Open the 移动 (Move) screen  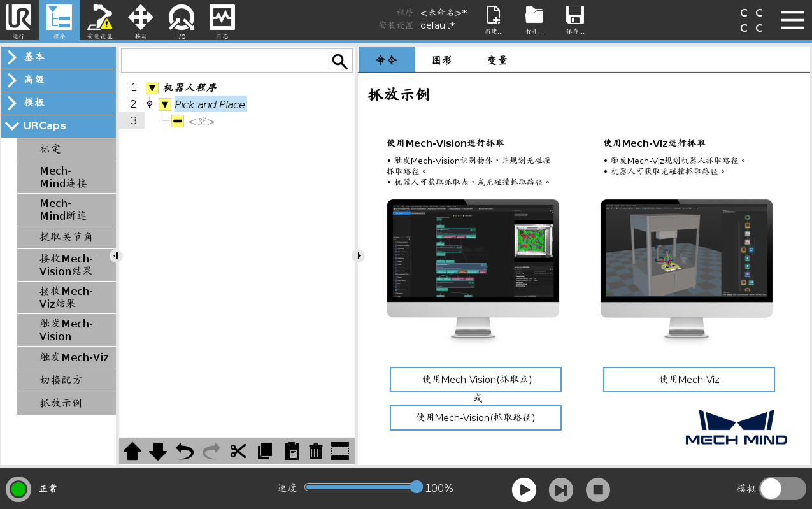pos(140,20)
